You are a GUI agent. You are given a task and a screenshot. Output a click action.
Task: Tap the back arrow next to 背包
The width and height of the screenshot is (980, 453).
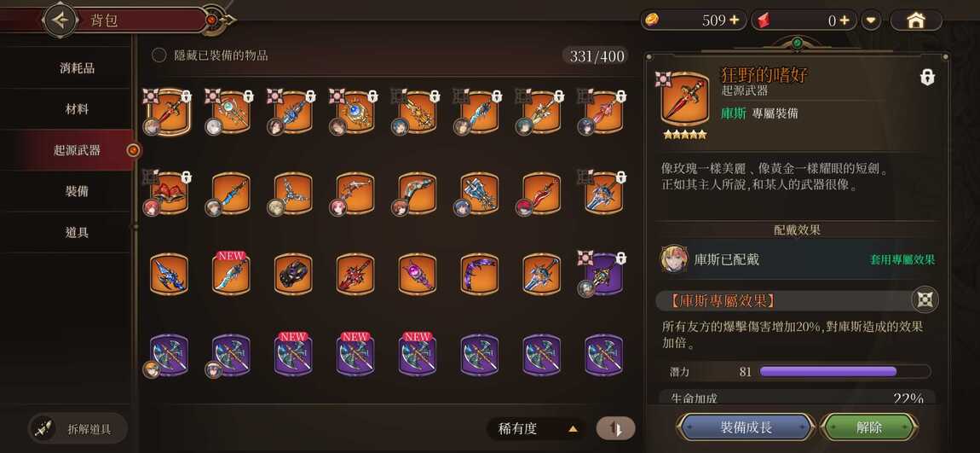tap(60, 20)
